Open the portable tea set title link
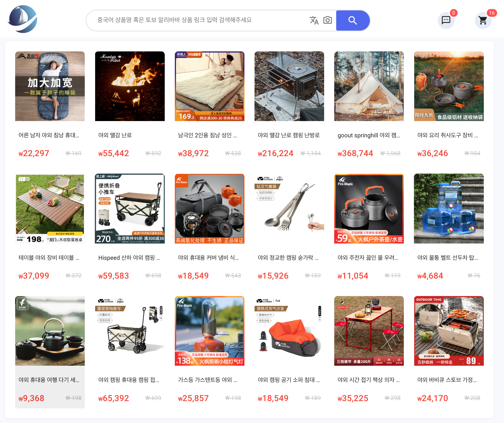Screen dimensions: 504x423 pyautogui.click(x=49, y=380)
